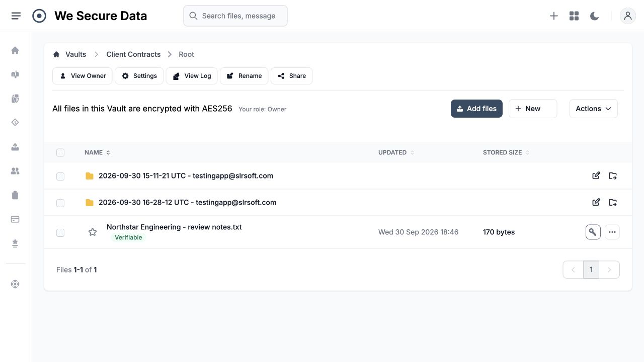The width and height of the screenshot is (644, 362).
Task: Move the 15-11-21 UTC folder icon
Action: coord(613,175)
